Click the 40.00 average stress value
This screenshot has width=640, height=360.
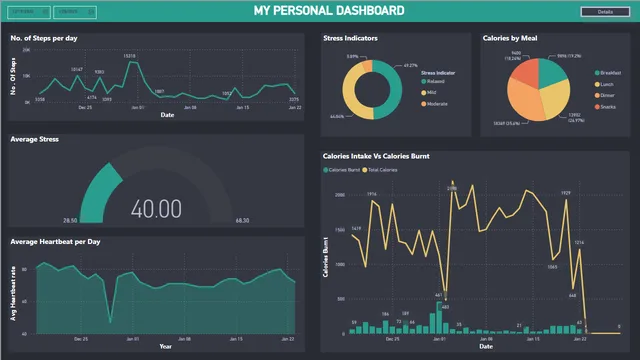click(x=156, y=209)
